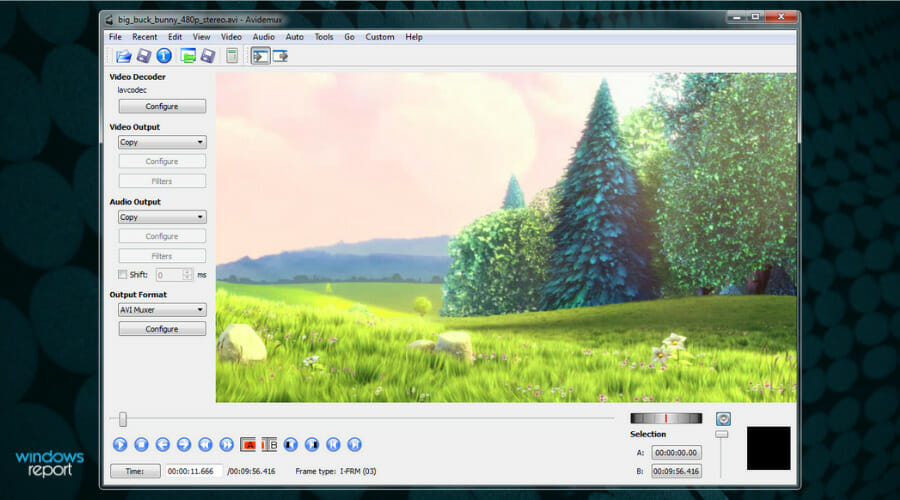900x500 pixels.
Task: Click Configure under Output Format
Action: 162,329
